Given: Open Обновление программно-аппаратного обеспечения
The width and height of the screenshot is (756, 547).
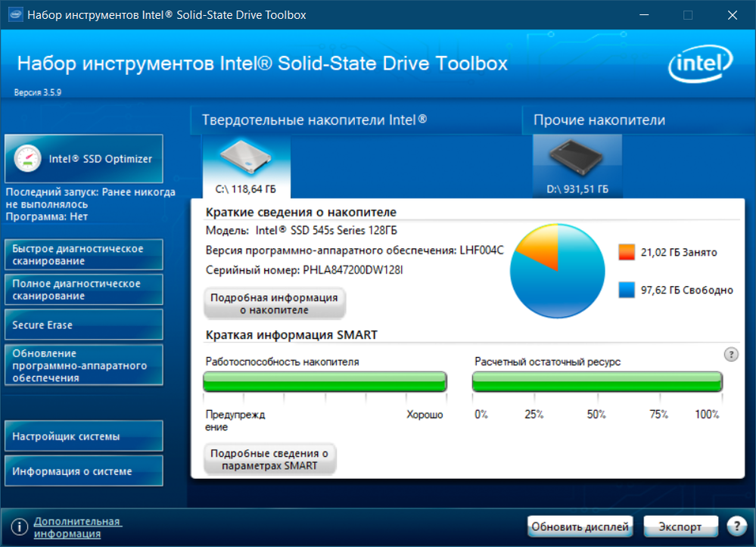Looking at the screenshot, I should click(x=84, y=365).
